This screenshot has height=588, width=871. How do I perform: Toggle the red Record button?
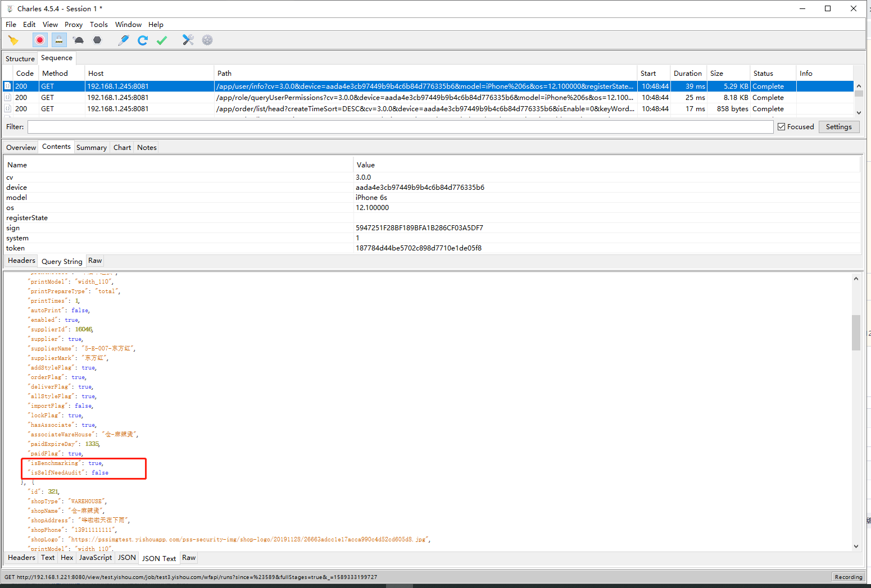(x=39, y=40)
